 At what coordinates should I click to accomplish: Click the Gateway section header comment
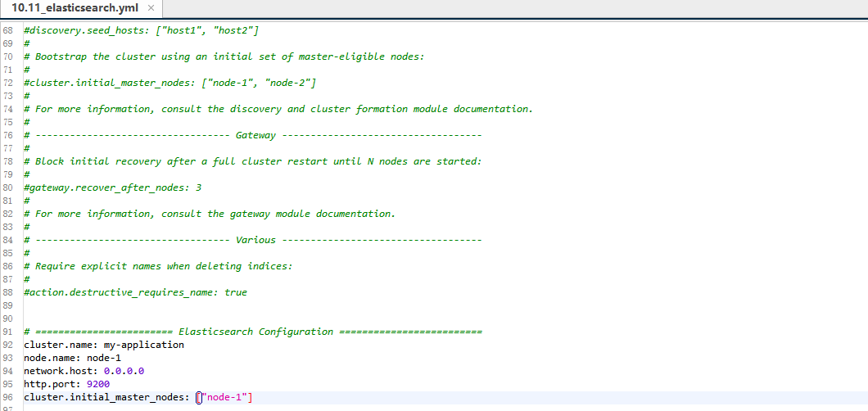pos(252,136)
